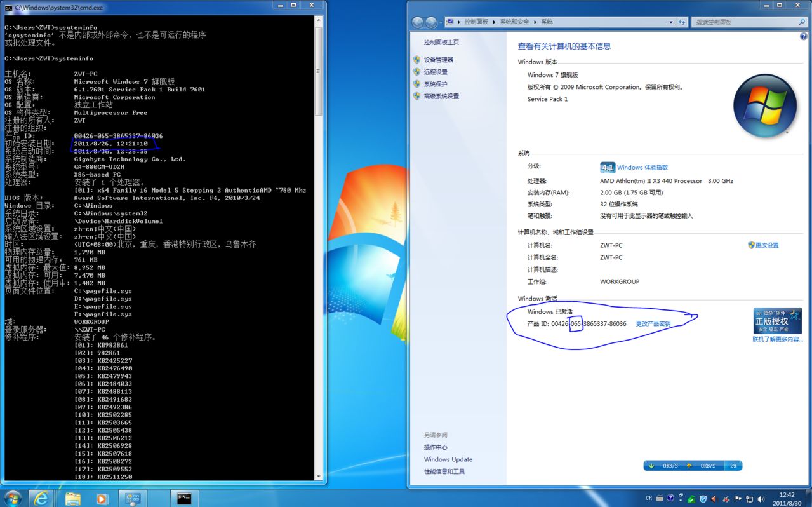Open the Windows Start menu orb

tap(13, 497)
